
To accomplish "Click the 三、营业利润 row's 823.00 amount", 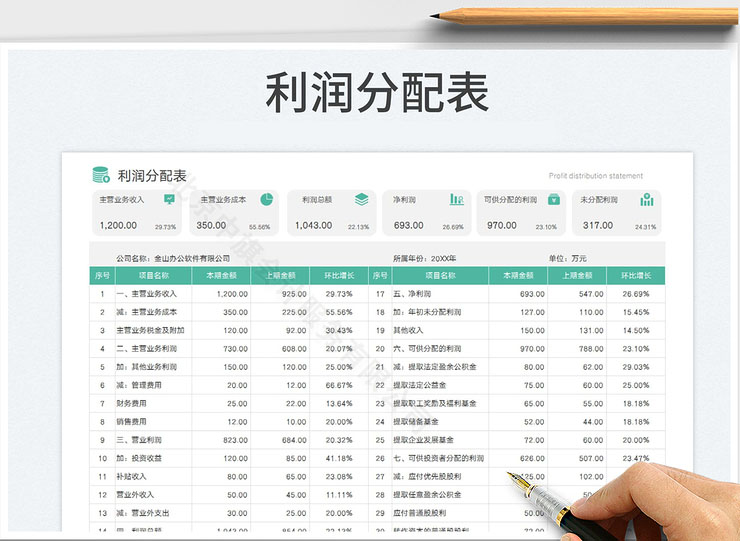I will coord(232,440).
